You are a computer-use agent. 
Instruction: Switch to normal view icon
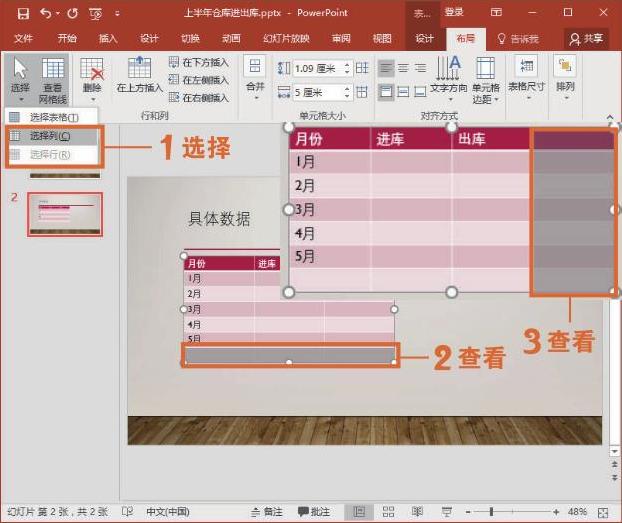click(359, 512)
